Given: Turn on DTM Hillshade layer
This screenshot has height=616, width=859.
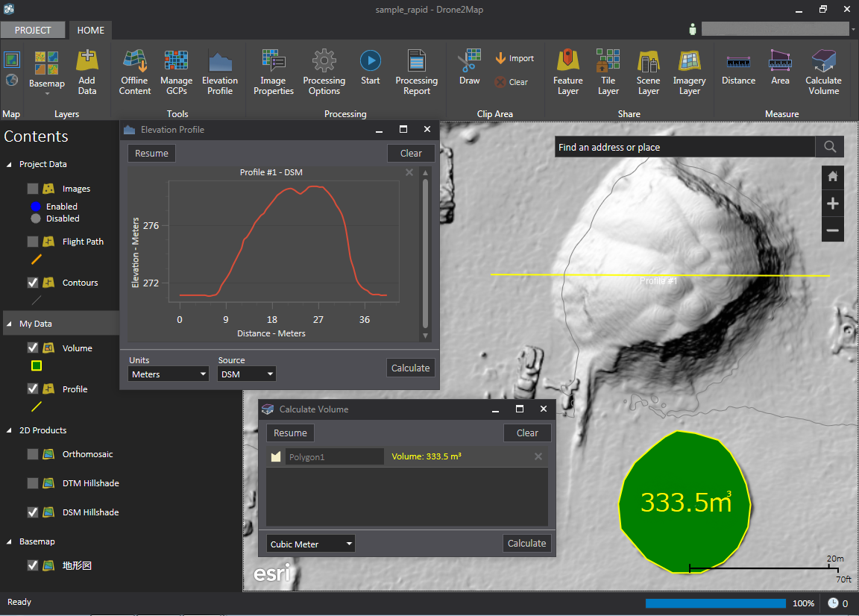Looking at the screenshot, I should pos(33,483).
